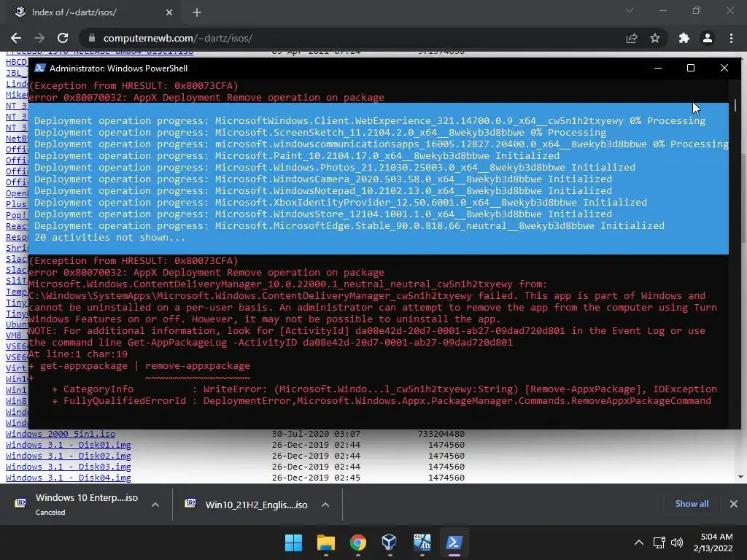Switch to Chrome taskbar icon
Screen dimensions: 747x560
pos(357,542)
